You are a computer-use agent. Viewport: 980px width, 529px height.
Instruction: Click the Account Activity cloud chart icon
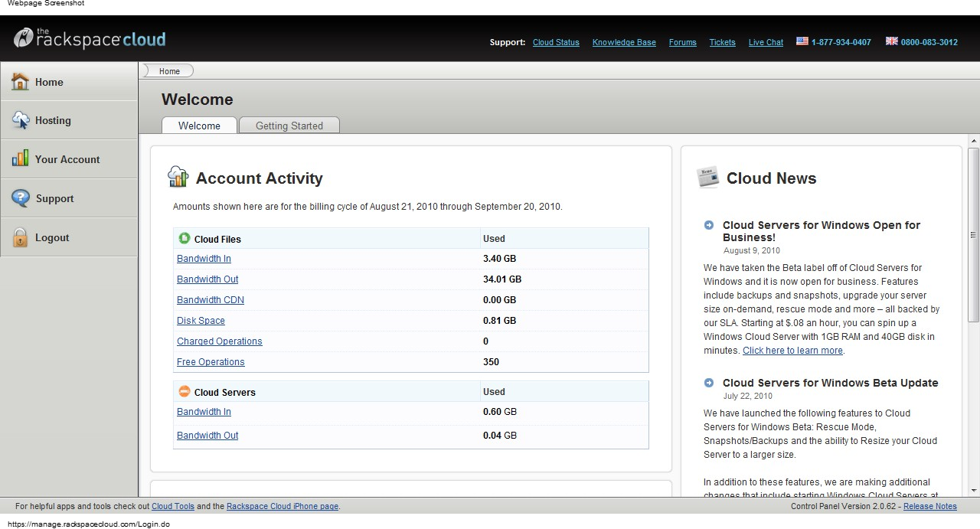178,177
